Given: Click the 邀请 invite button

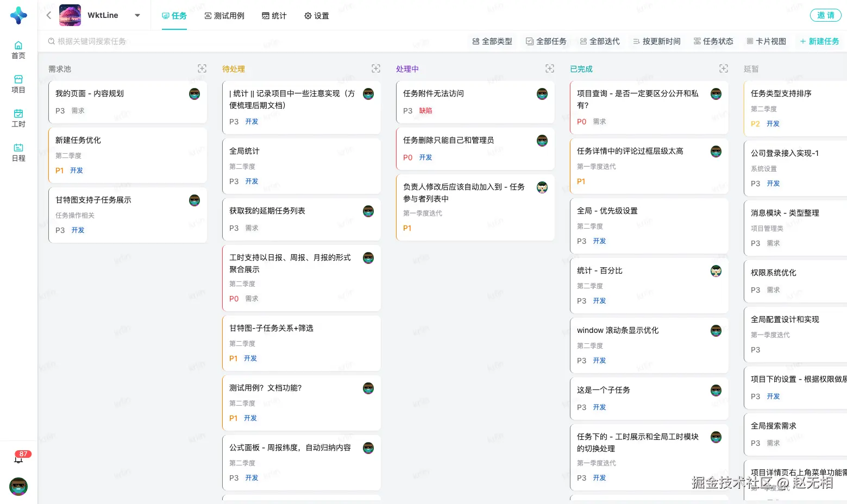Looking at the screenshot, I should (826, 15).
